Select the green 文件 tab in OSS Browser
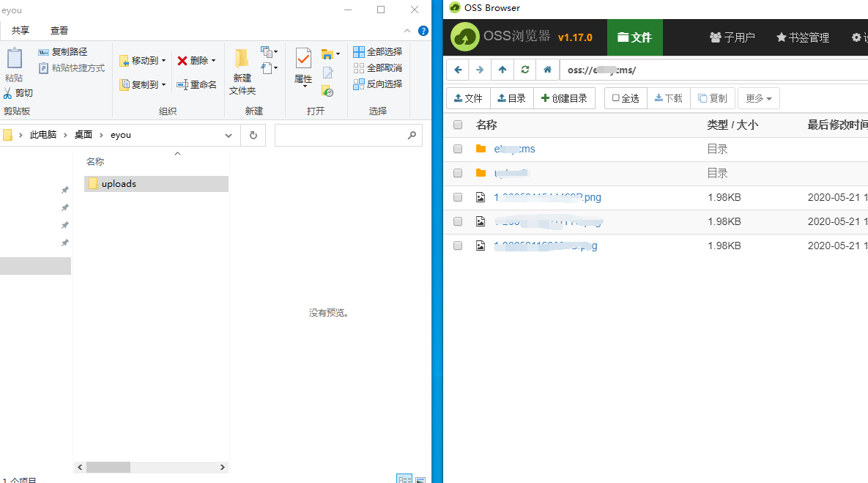 coord(635,37)
